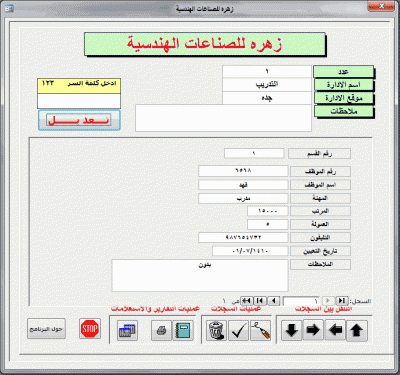Go to last record in navigator bar
Image resolution: width=400 pixels, height=375 pixels.
point(261,301)
